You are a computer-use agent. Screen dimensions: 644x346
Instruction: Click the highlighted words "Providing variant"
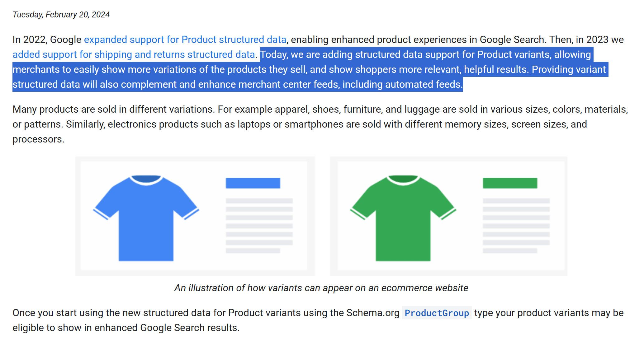tap(569, 70)
